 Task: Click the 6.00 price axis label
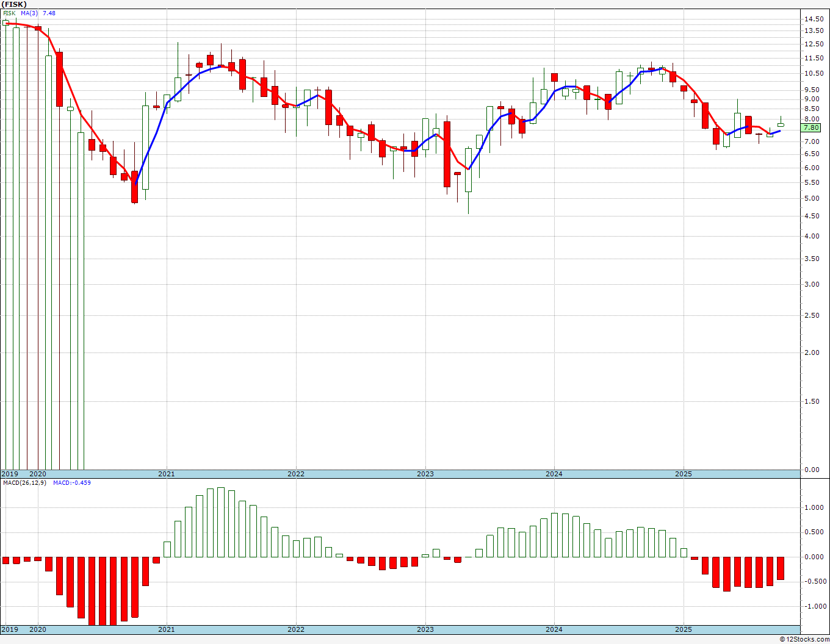(x=811, y=168)
